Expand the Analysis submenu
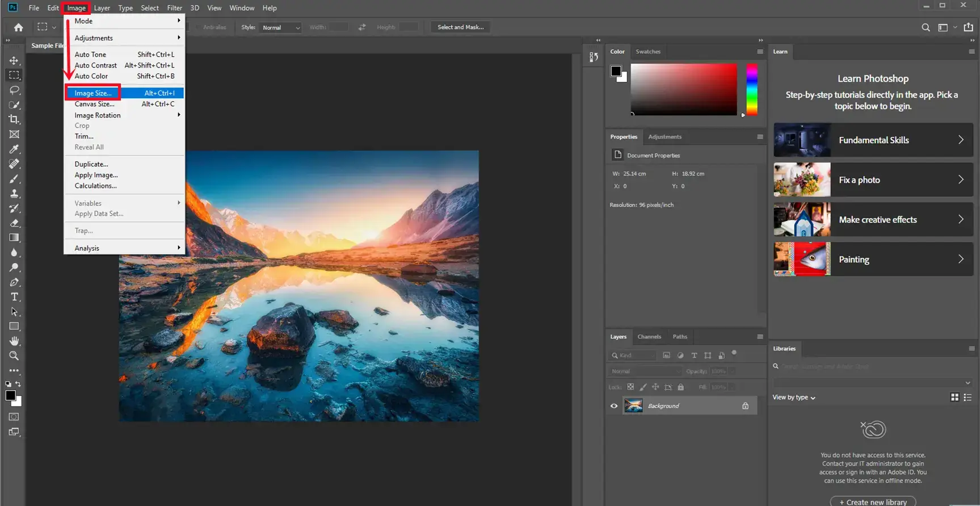 (125, 248)
